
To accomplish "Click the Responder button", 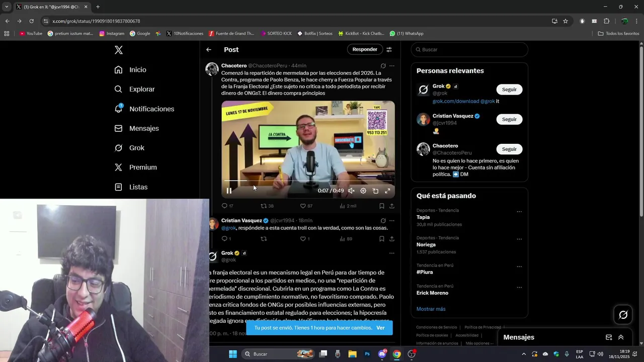I will point(365,49).
